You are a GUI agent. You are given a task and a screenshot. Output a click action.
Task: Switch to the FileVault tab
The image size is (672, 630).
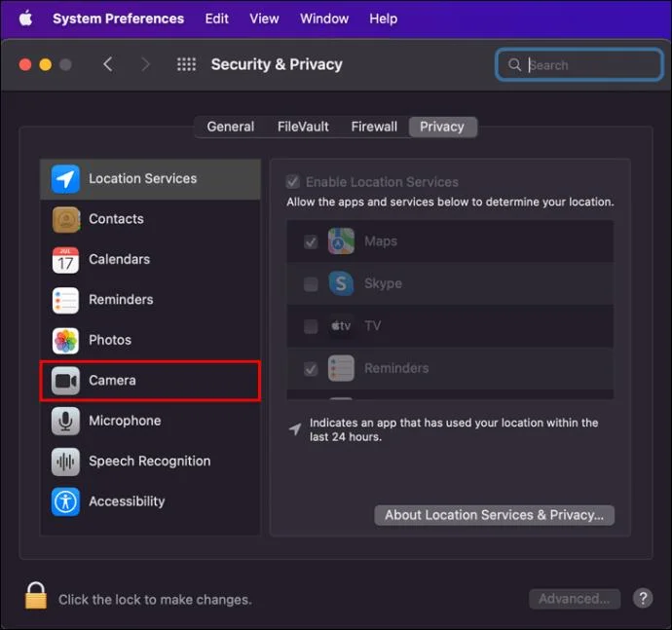303,127
